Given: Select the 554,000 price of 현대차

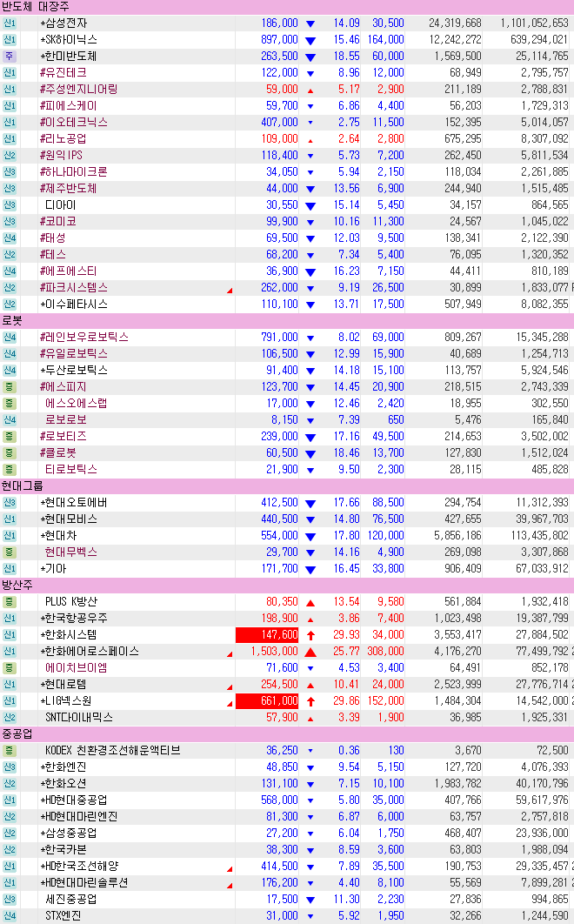Looking at the screenshot, I should click(279, 536).
